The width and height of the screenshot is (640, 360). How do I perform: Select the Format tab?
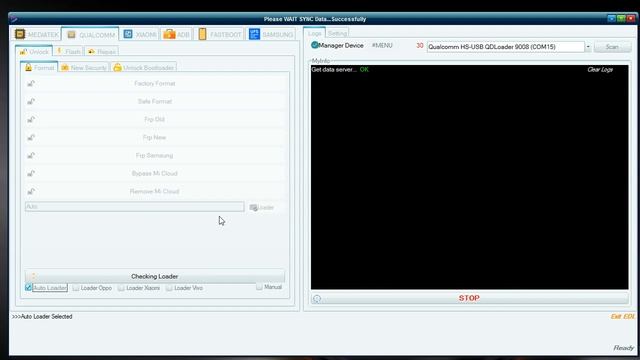(x=40, y=67)
